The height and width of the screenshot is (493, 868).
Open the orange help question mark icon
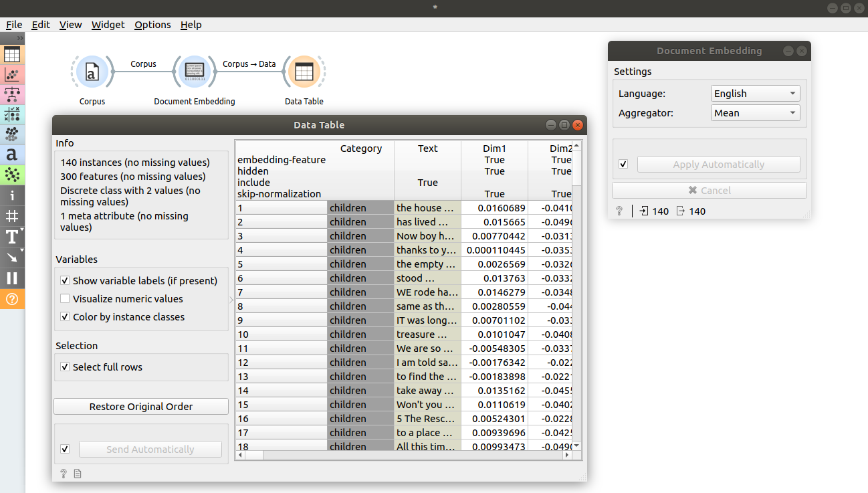click(12, 299)
